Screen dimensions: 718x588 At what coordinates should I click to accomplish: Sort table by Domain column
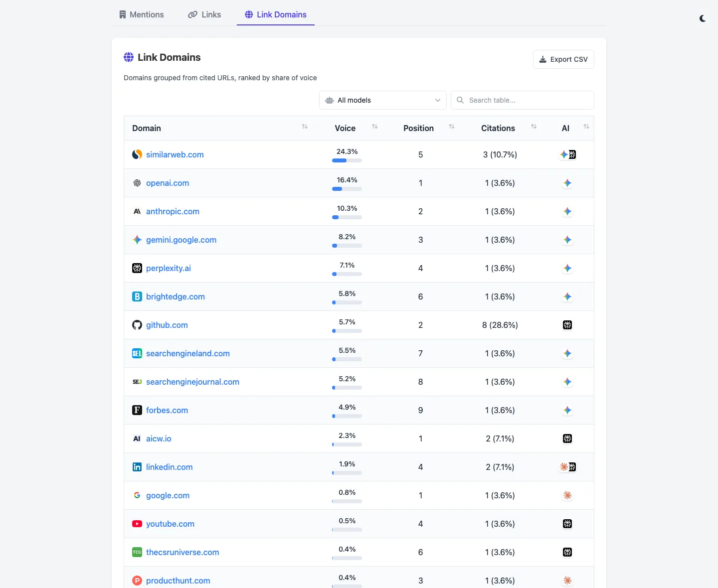pyautogui.click(x=305, y=127)
